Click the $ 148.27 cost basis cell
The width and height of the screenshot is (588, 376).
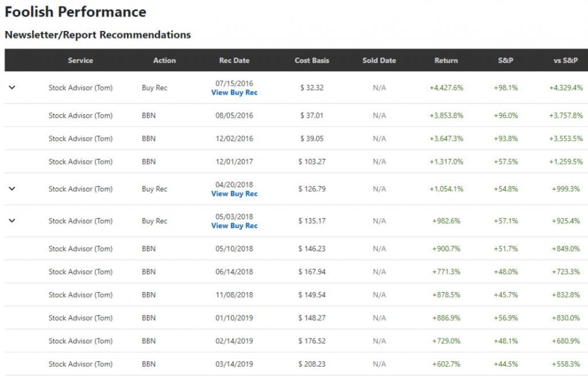[312, 318]
